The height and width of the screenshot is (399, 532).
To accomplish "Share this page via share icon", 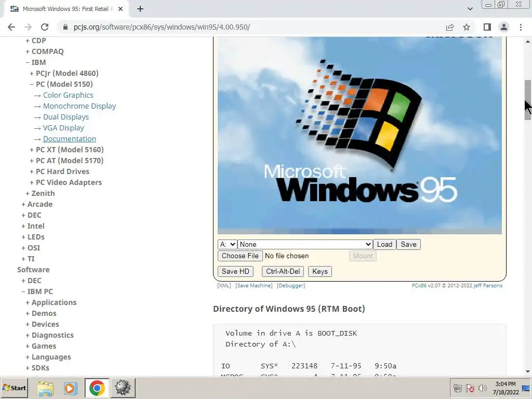I will [x=450, y=27].
